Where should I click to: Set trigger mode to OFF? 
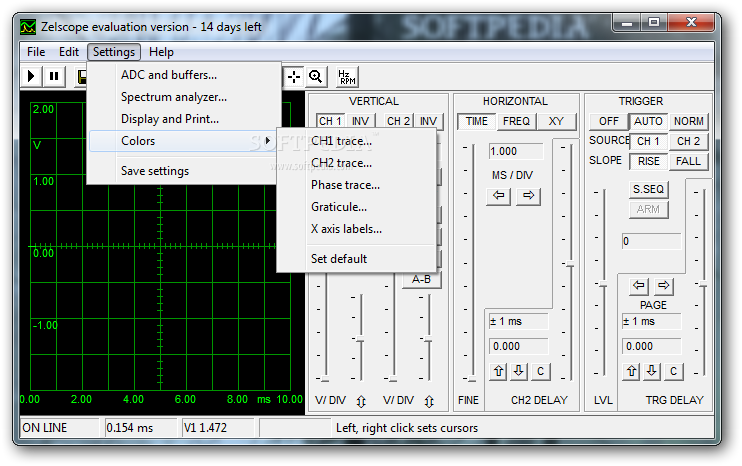pyautogui.click(x=609, y=122)
